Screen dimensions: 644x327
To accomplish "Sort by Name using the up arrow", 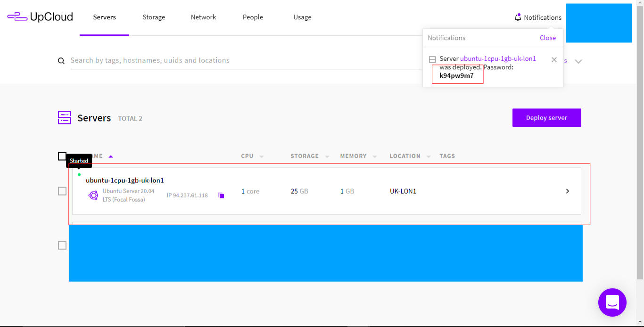I will pos(111,156).
